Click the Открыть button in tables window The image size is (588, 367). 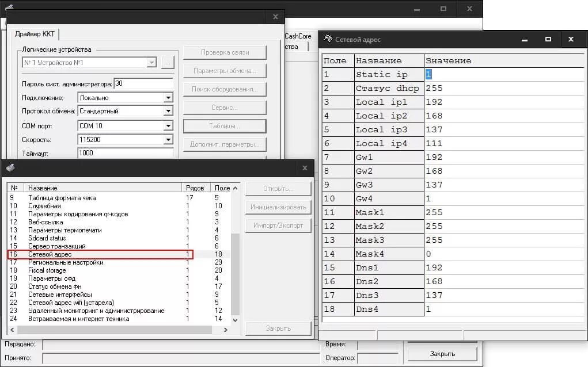[278, 189]
